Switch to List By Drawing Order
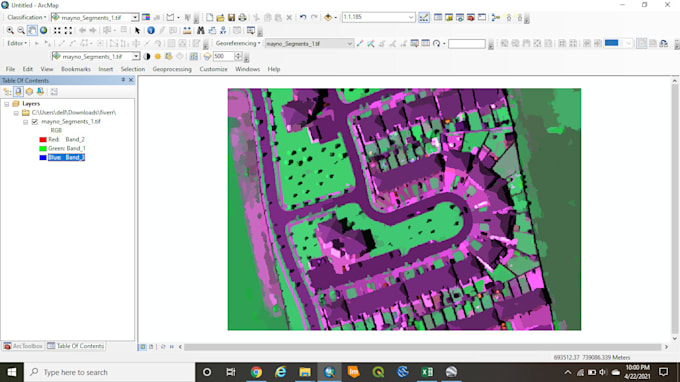Image resolution: width=680 pixels, height=382 pixels. coord(7,91)
